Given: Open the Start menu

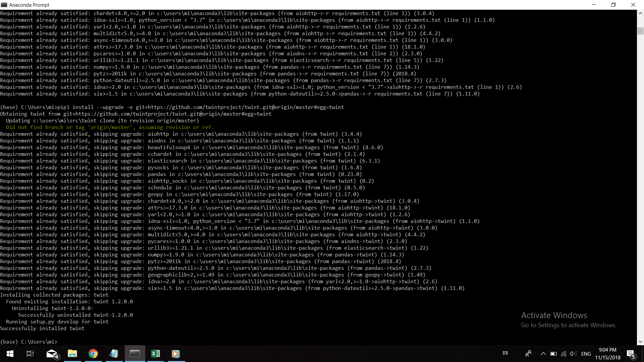Looking at the screenshot, I should point(10,354).
